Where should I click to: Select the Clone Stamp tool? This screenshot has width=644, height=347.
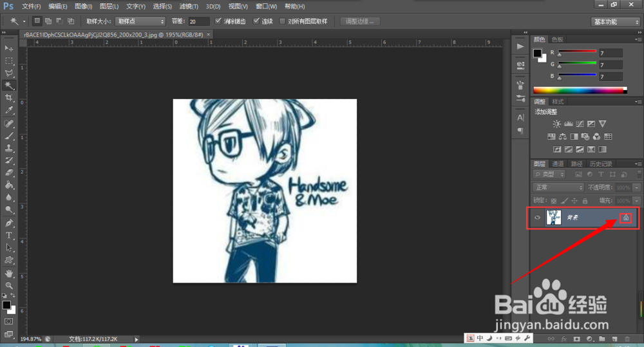pos(8,148)
